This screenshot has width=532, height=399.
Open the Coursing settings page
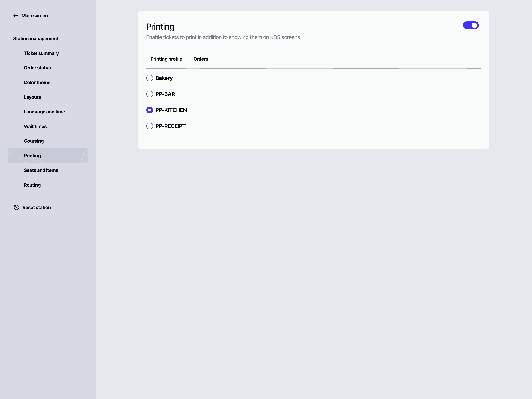[x=34, y=141]
